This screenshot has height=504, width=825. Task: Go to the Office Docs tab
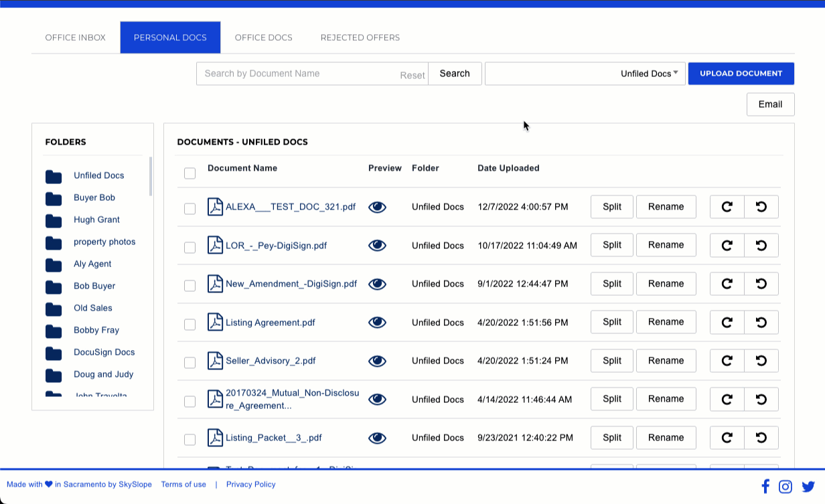pyautogui.click(x=264, y=37)
